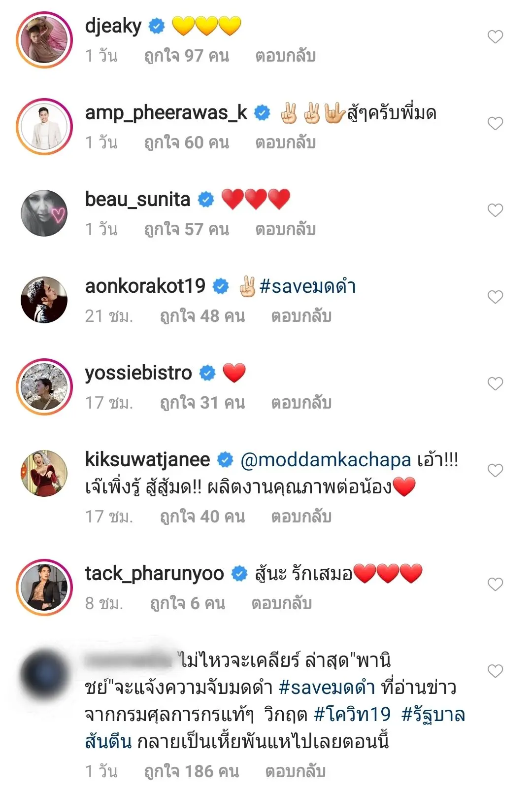The height and width of the screenshot is (795, 532).
Task: Open the #โควิท19 hashtag
Action: 352,714
